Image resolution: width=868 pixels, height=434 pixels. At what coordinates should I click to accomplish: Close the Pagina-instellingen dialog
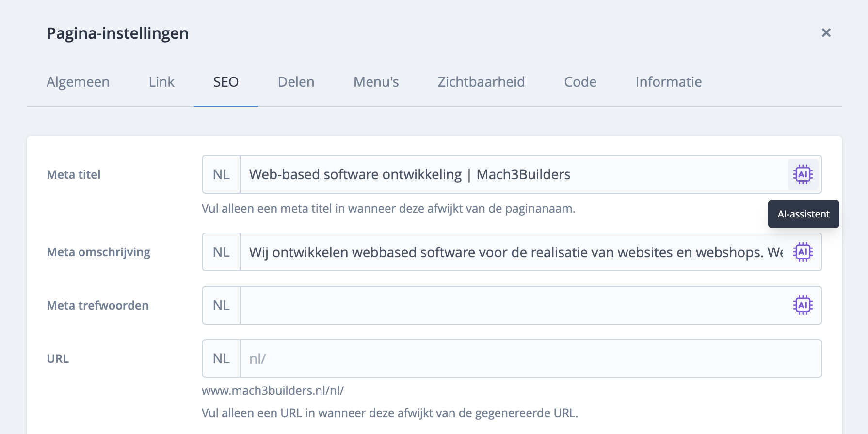tap(826, 32)
